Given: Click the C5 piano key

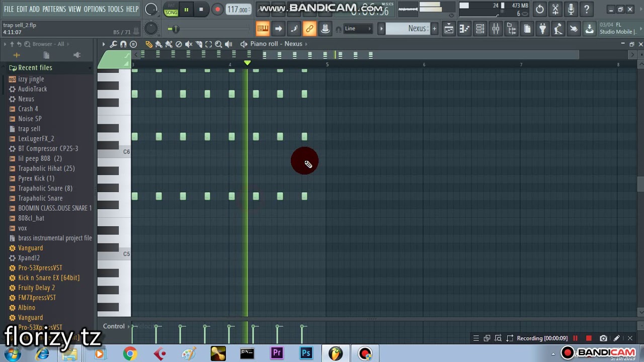Looking at the screenshot, I should click(114, 254).
